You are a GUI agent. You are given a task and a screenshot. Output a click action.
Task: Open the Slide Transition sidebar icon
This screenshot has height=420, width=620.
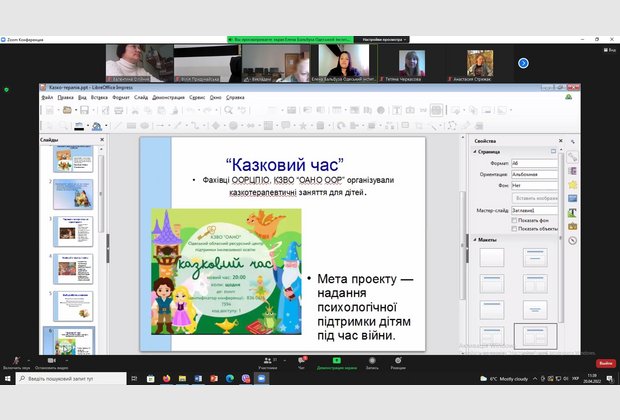(573, 170)
